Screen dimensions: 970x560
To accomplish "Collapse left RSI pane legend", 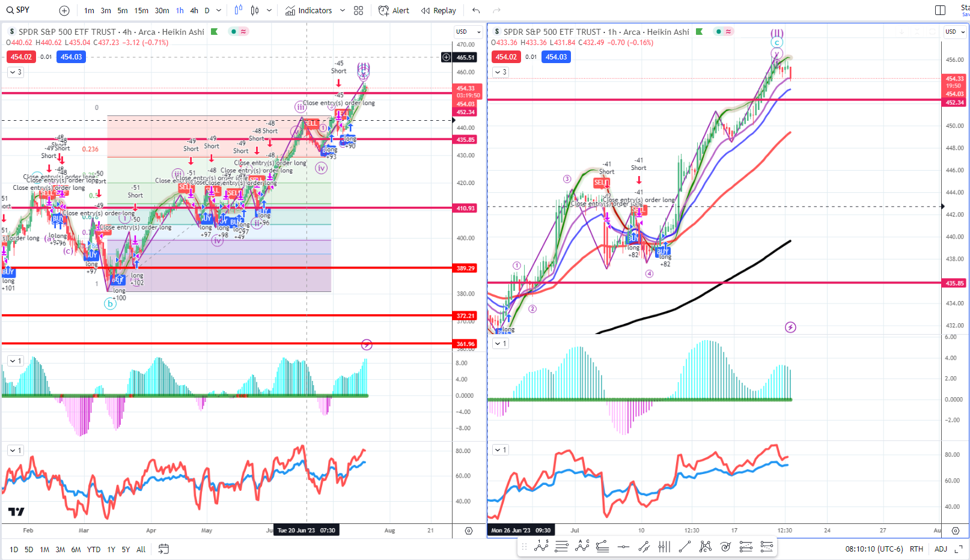I will (x=16, y=450).
